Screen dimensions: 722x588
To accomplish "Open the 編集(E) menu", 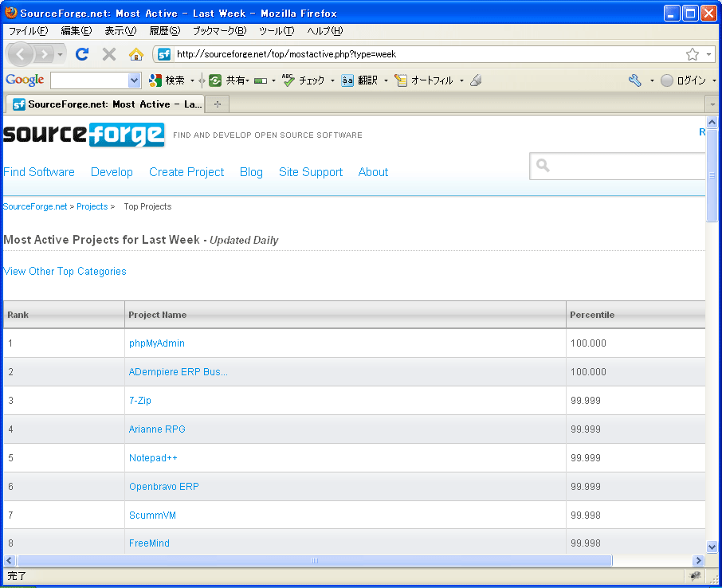I will pos(77,31).
